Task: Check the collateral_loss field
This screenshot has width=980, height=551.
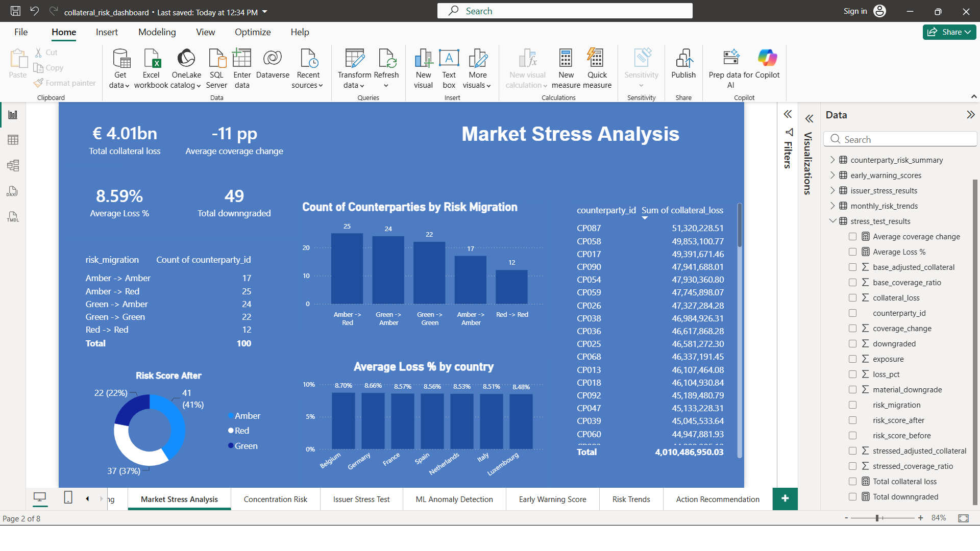Action: coord(852,297)
